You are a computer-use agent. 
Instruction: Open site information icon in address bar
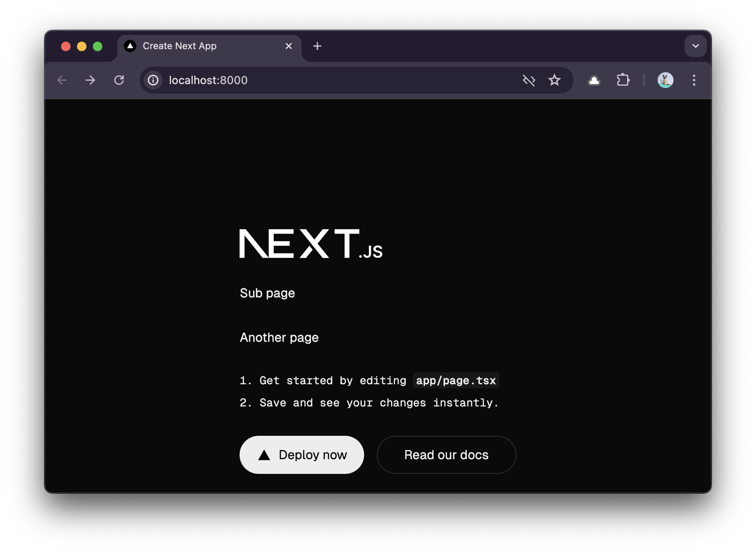pos(154,80)
